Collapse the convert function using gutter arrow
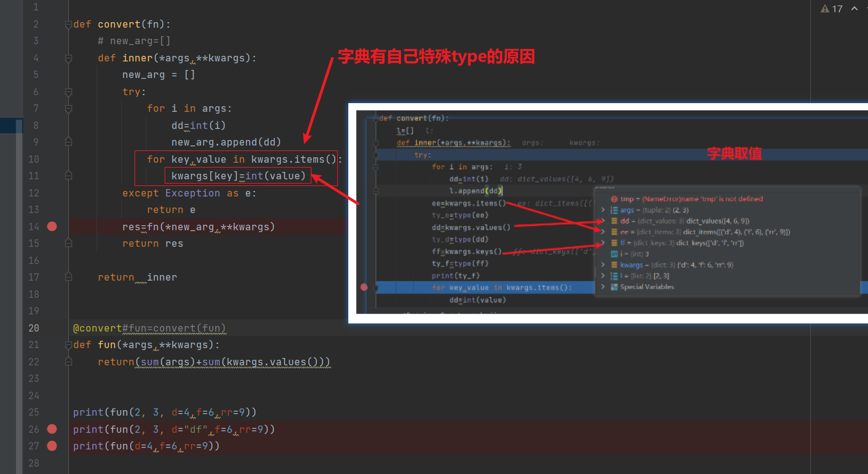Screen dimensions: 868x474 tap(68, 23)
